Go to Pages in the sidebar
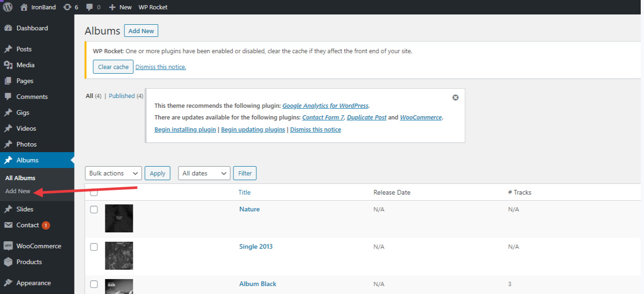644x294 pixels. [x=25, y=81]
